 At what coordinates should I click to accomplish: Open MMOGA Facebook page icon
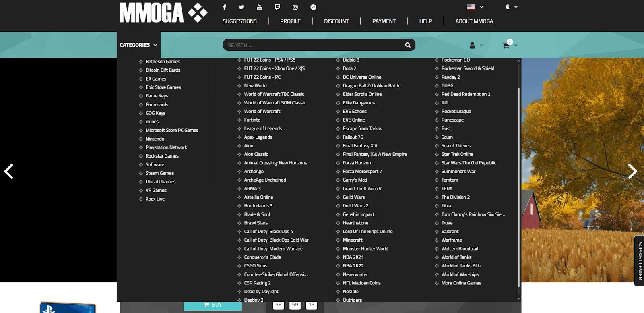click(224, 7)
